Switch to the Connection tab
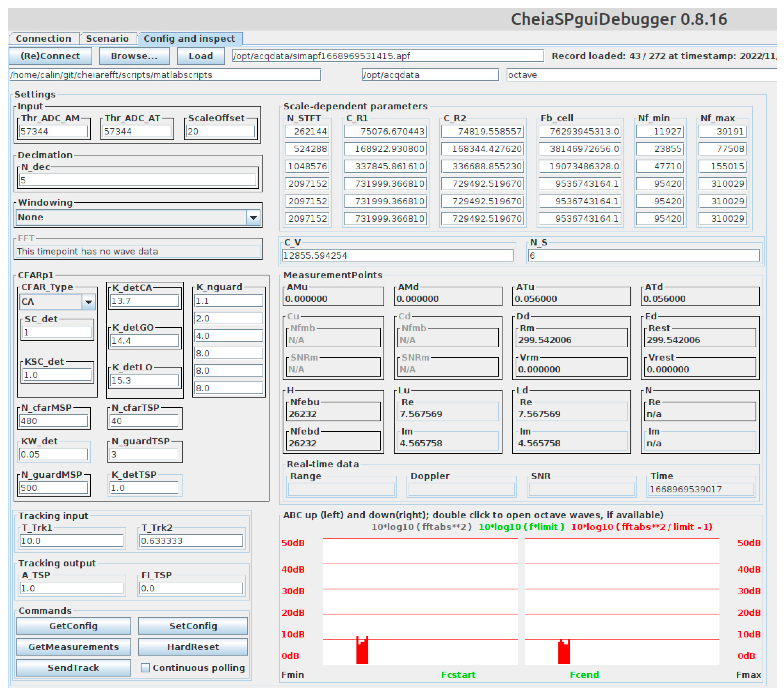The width and height of the screenshot is (784, 695). coord(43,39)
